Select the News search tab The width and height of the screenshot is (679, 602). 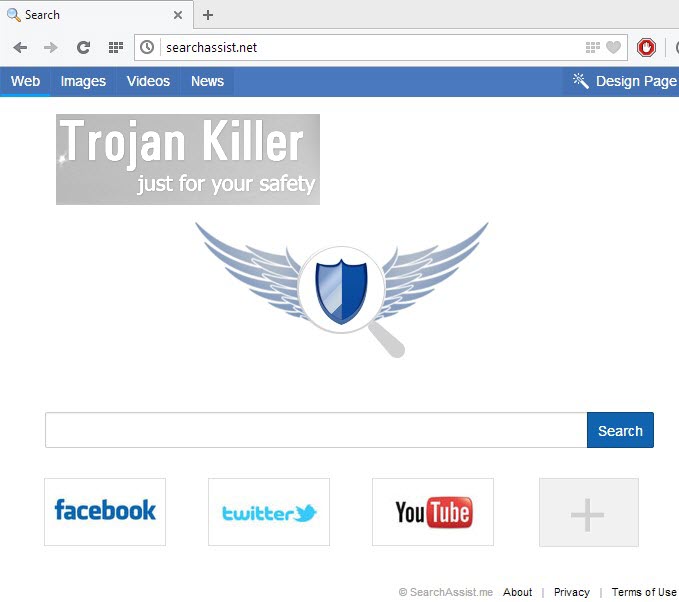tap(207, 81)
